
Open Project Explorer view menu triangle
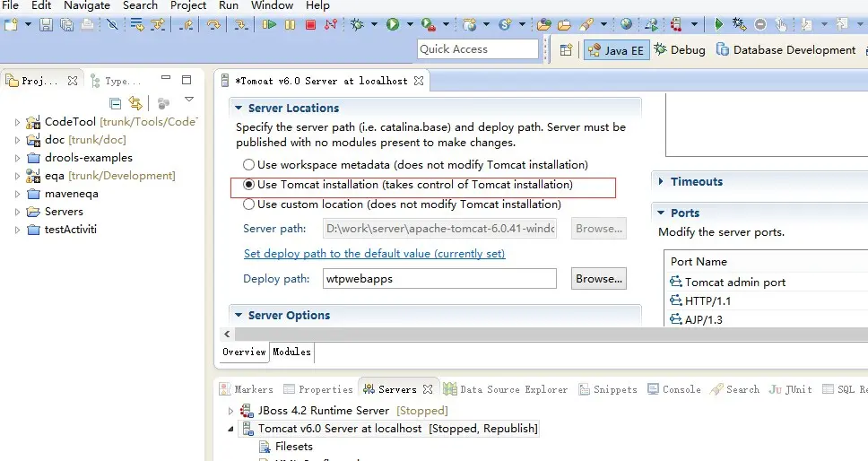[x=189, y=99]
